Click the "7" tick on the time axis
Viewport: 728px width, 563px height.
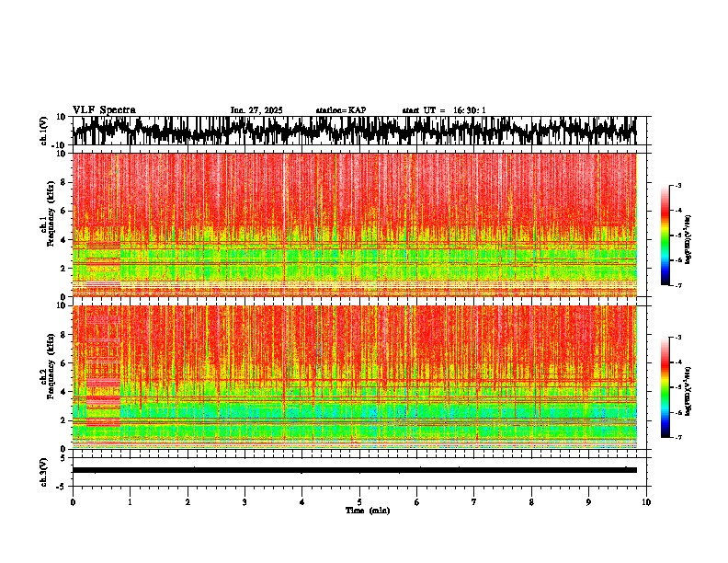point(474,502)
